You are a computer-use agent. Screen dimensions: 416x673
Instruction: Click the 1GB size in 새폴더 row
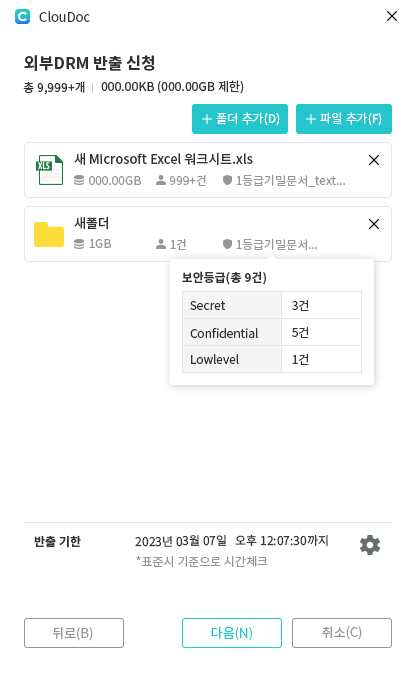point(100,244)
